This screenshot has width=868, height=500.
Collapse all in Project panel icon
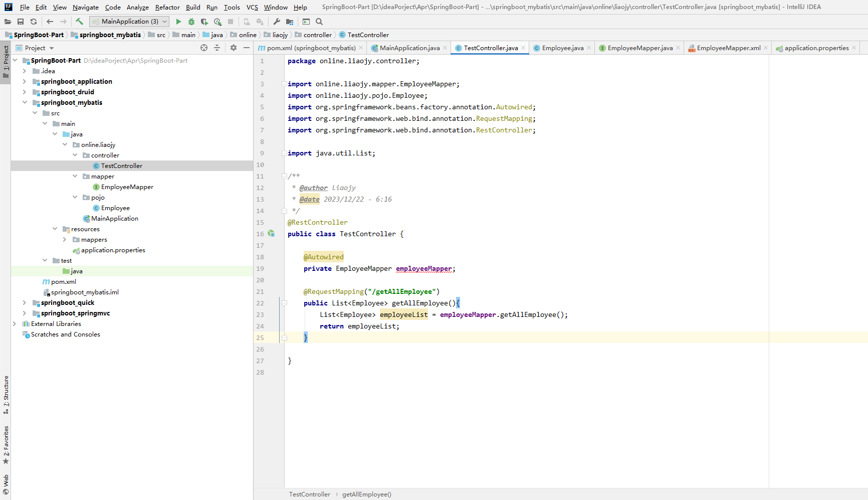pyautogui.click(x=217, y=48)
